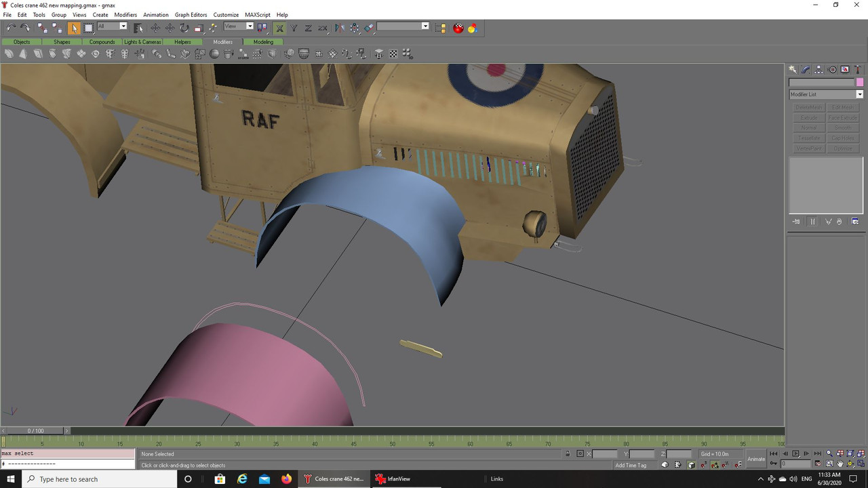
Task: Open the Display panel tab icon
Action: 845,70
